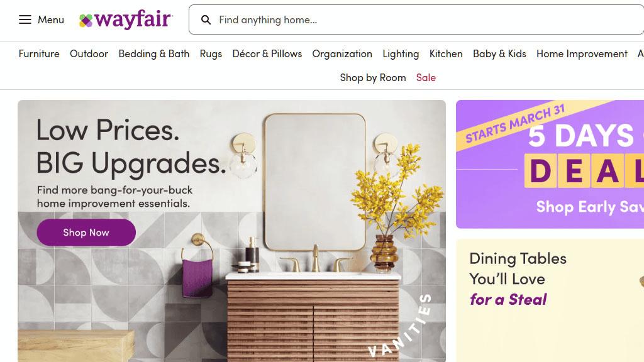This screenshot has height=362, width=644.
Task: Open Baby & Kids category
Action: coord(499,54)
